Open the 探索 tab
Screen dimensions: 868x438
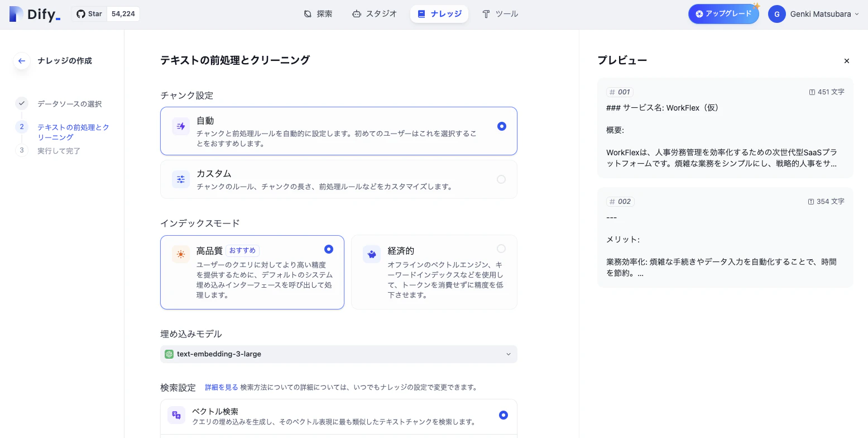tap(318, 14)
